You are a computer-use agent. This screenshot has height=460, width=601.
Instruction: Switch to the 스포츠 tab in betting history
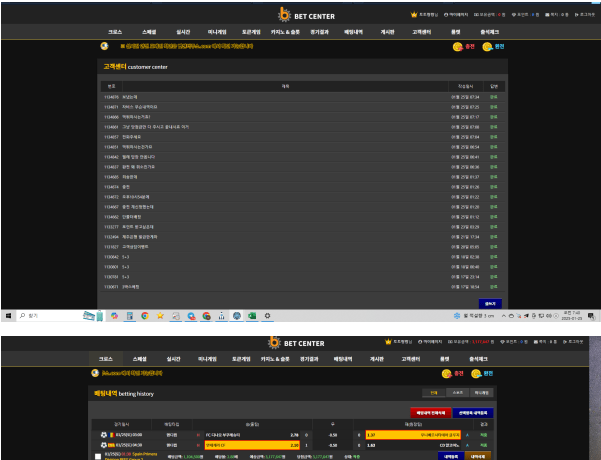pos(458,393)
